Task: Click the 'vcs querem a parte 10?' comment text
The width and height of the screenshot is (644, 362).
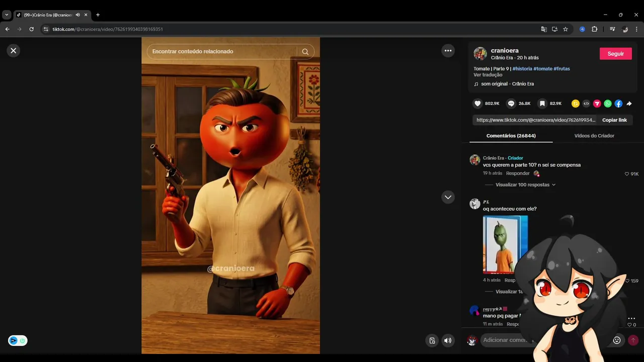Action: click(x=532, y=165)
